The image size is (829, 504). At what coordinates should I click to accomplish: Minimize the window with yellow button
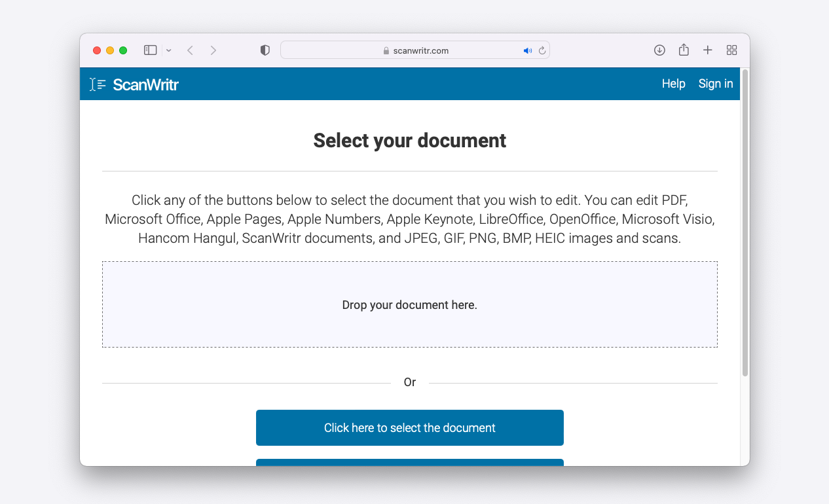(x=110, y=50)
